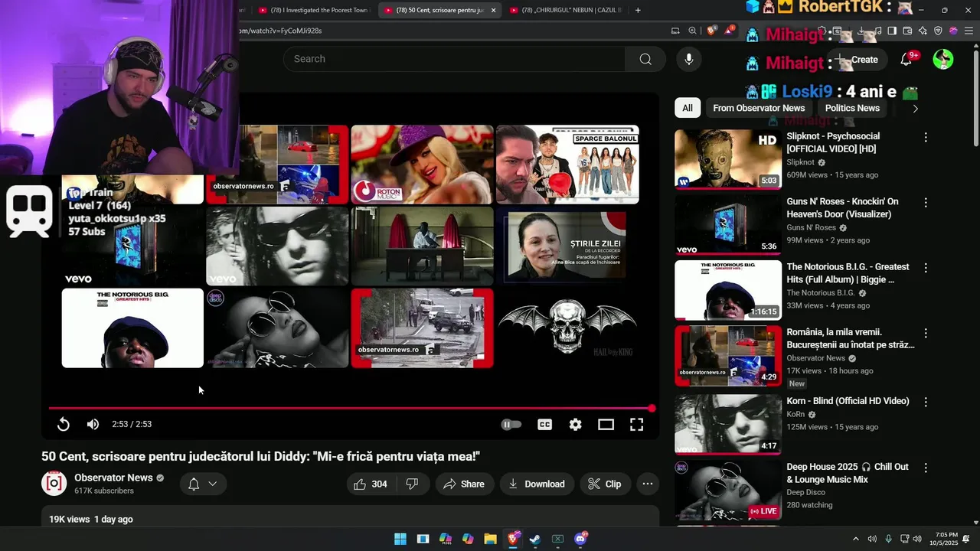Image resolution: width=980 pixels, height=551 pixels.
Task: Open Brave Wallet icon
Action: (x=907, y=31)
